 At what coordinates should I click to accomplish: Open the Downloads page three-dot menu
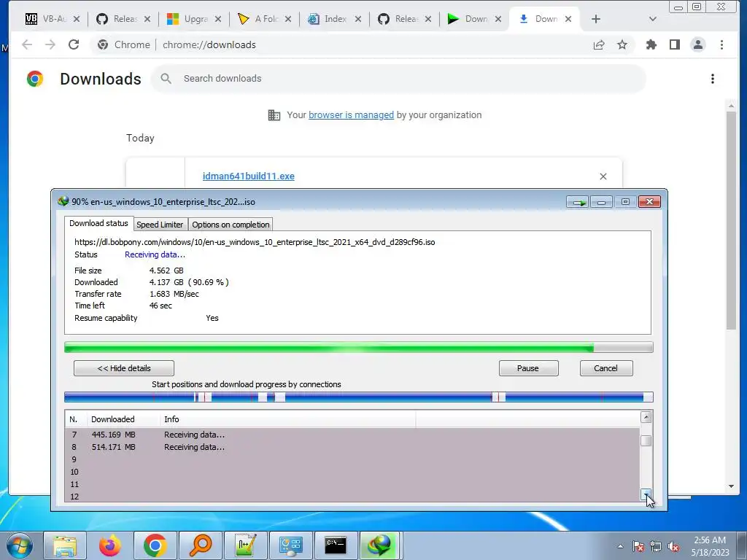(713, 79)
